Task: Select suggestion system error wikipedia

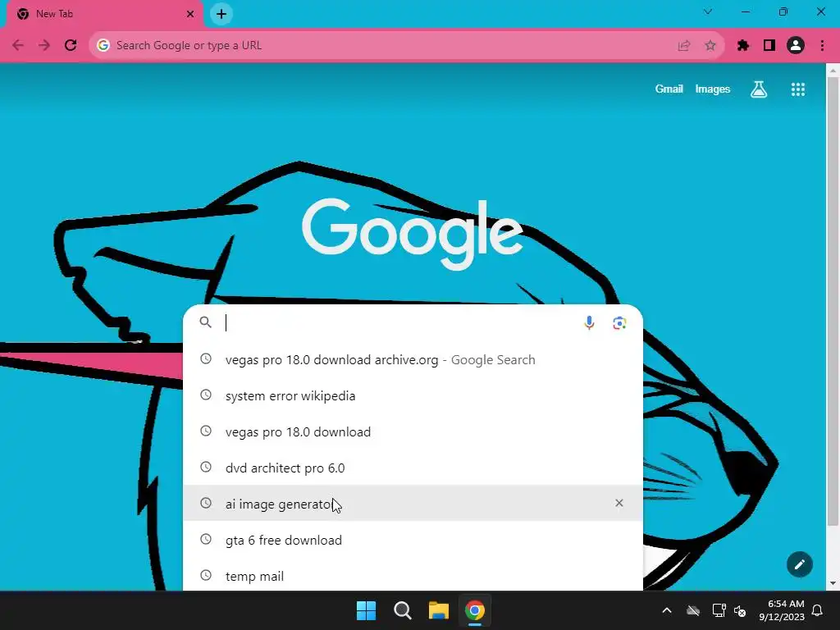Action: (x=413, y=396)
